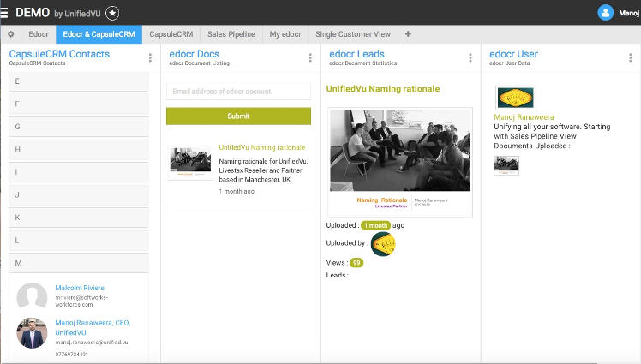Switch to the Edocr tab
641x364 pixels.
[39, 34]
